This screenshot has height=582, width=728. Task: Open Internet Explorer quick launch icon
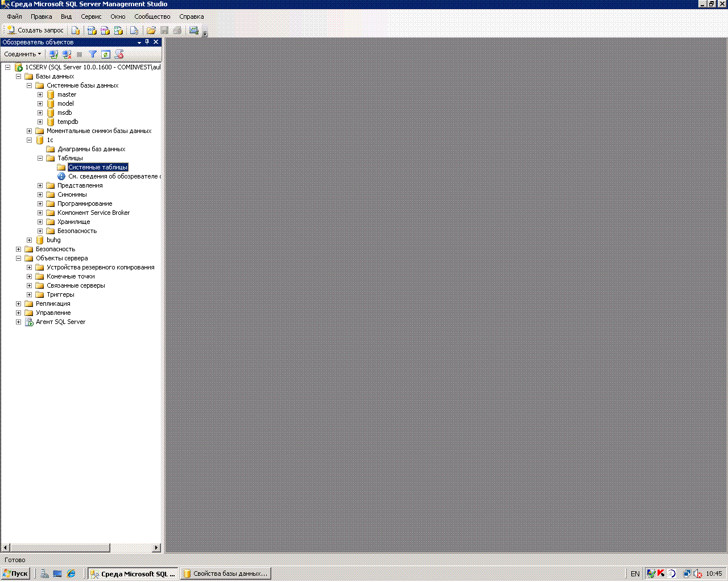(71, 573)
